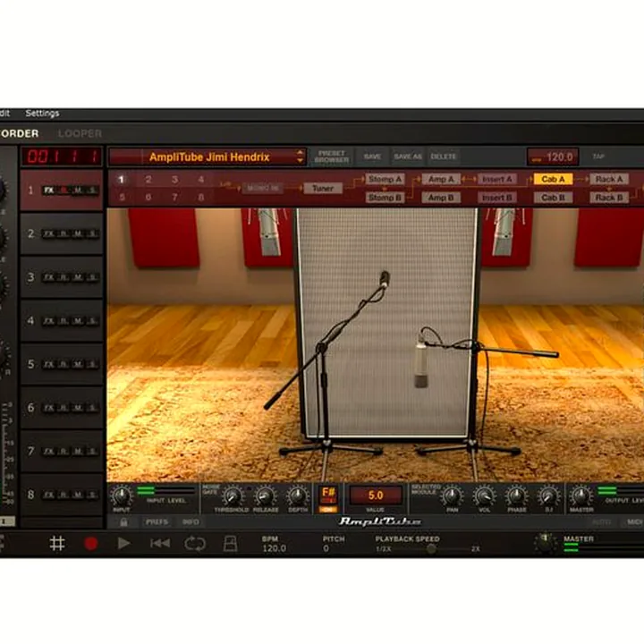This screenshot has height=644, width=644.
Task: Open the Insert B module
Action: [497, 198]
